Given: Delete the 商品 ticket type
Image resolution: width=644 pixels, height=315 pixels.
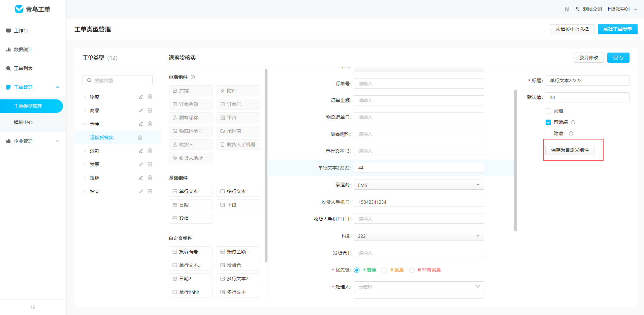Looking at the screenshot, I should tap(150, 110).
